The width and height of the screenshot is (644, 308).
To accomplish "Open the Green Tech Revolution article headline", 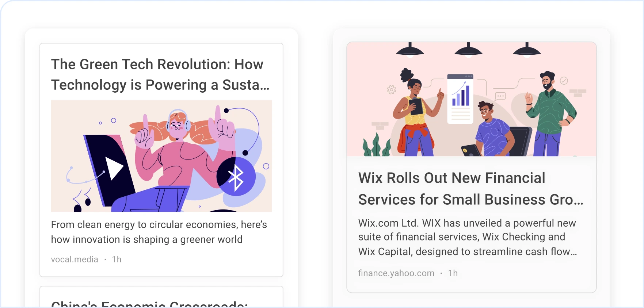I will [x=160, y=74].
